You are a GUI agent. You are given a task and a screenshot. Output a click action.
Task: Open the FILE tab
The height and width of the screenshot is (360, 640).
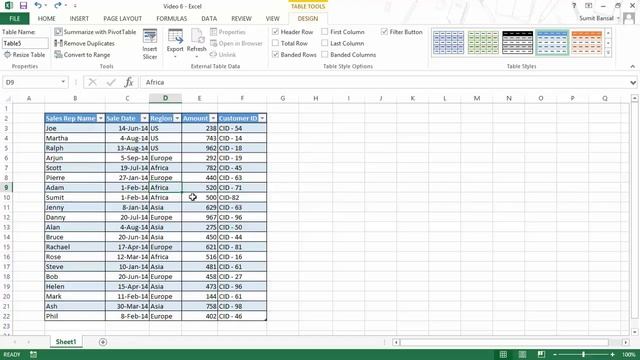click(x=15, y=18)
